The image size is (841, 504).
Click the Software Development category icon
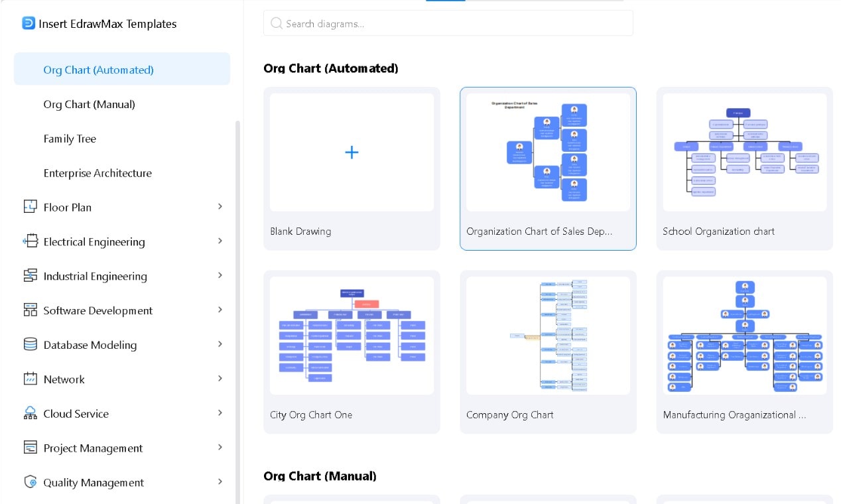(x=30, y=310)
